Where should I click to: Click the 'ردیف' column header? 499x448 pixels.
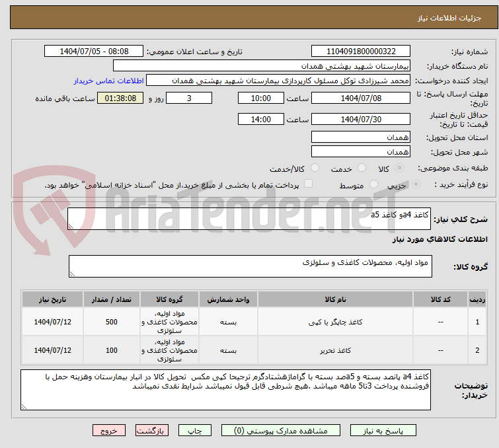pyautogui.click(x=477, y=299)
